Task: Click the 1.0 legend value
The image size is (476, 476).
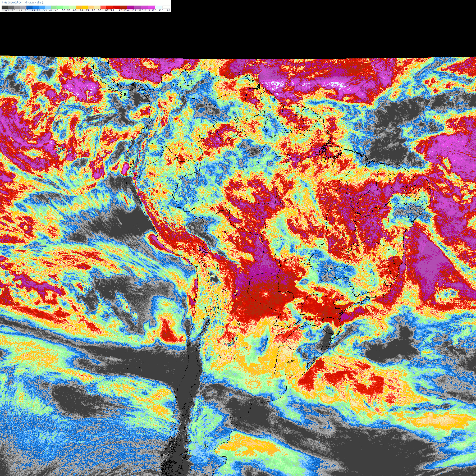Action: (x=13, y=10)
